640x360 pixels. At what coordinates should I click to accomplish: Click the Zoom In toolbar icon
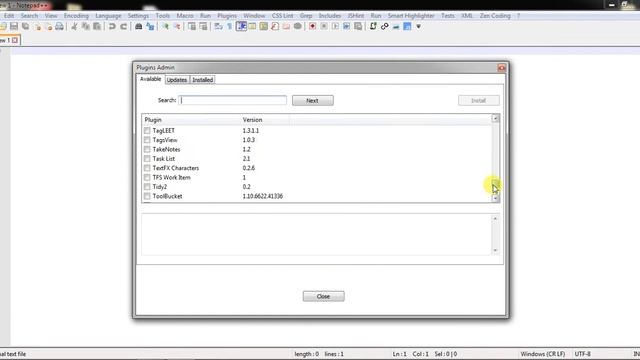165,27
